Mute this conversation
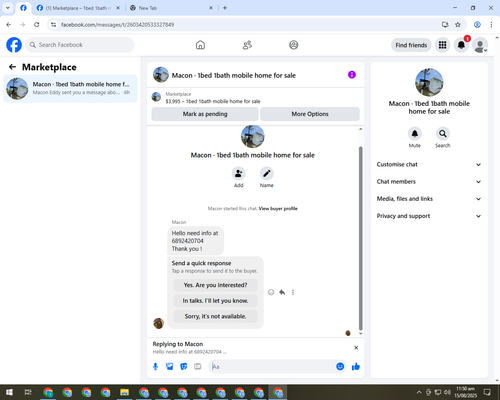 point(415,134)
